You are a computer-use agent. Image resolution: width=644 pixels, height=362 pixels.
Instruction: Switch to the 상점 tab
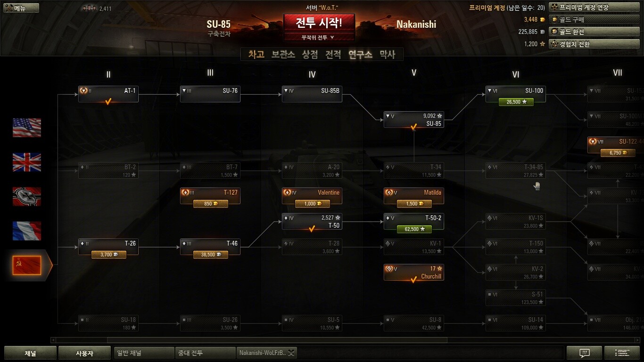(x=310, y=54)
